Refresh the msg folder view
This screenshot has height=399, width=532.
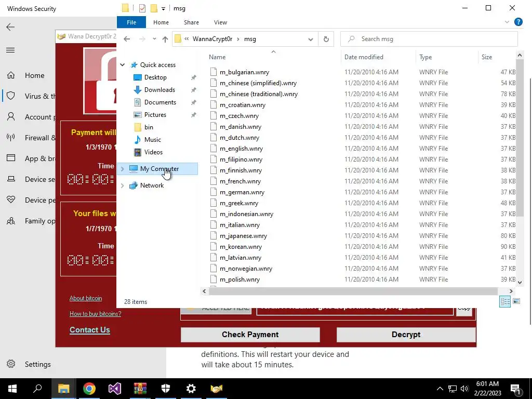pyautogui.click(x=326, y=39)
